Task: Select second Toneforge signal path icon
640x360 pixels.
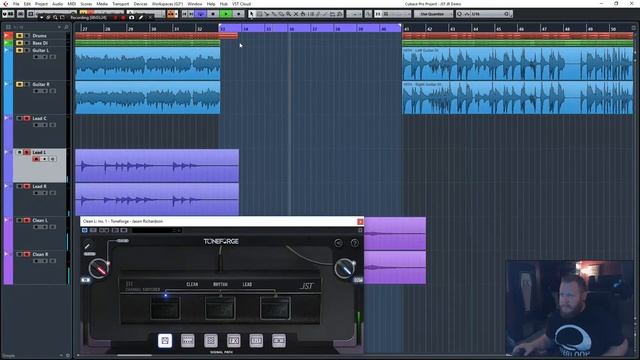Action: click(188, 340)
